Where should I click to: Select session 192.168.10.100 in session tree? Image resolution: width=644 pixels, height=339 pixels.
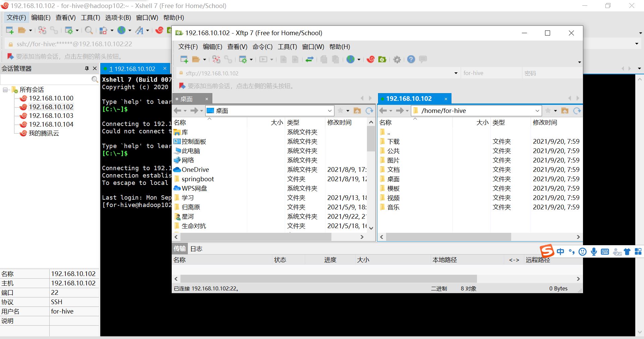(x=51, y=98)
